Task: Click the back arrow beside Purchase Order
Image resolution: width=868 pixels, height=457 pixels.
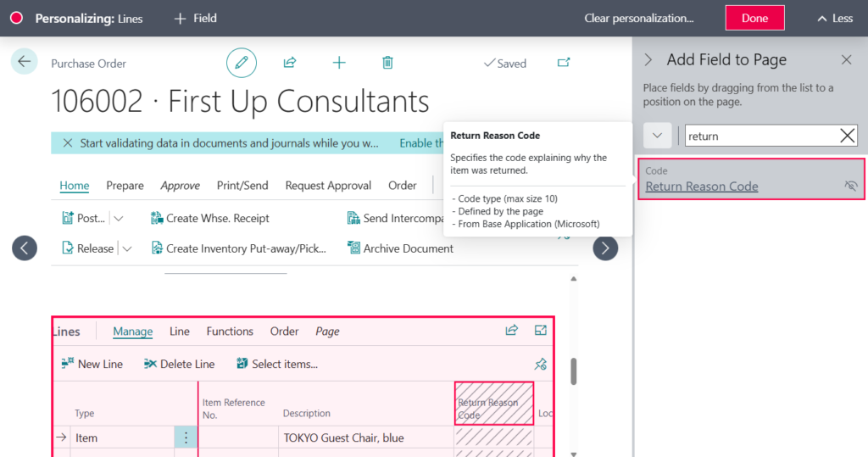Action: [x=24, y=61]
